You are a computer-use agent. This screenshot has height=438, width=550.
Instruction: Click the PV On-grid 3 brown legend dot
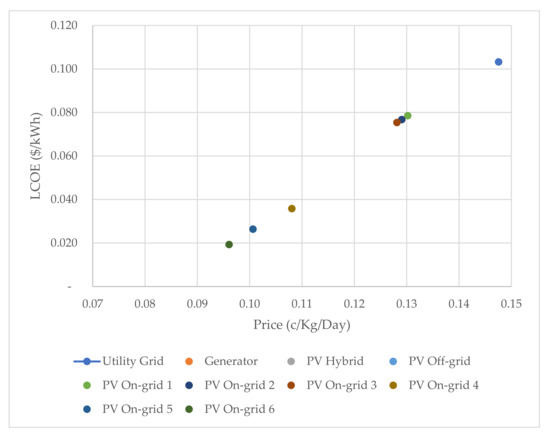(291, 385)
